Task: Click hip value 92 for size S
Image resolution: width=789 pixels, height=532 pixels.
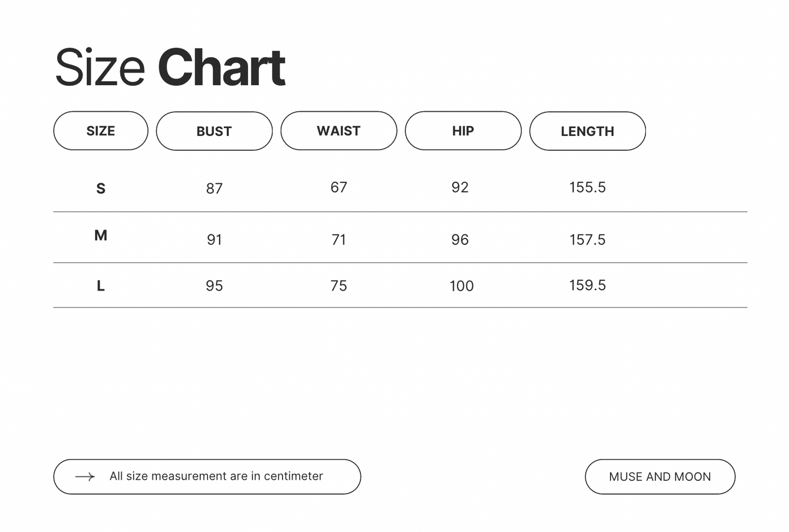Action: point(460,188)
